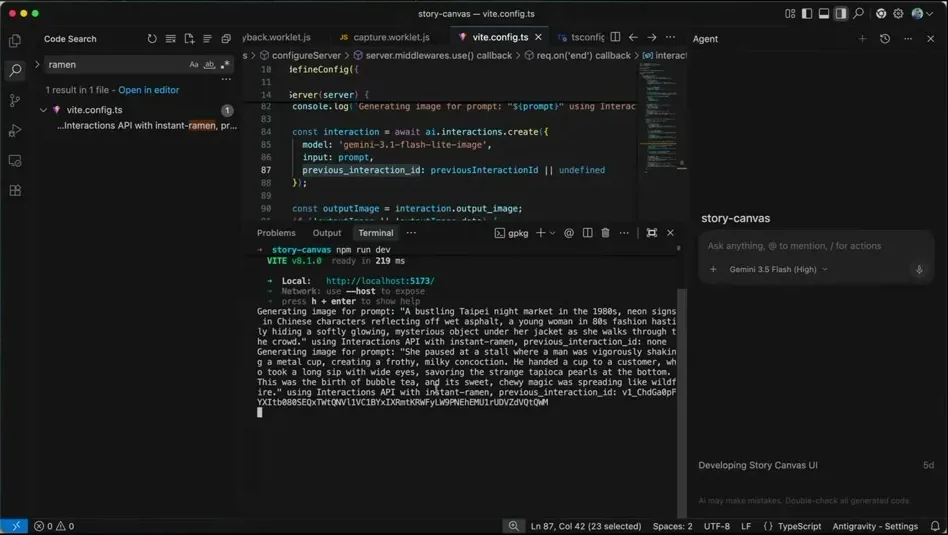
Task: Open Agent panel more options
Action: [907, 39]
